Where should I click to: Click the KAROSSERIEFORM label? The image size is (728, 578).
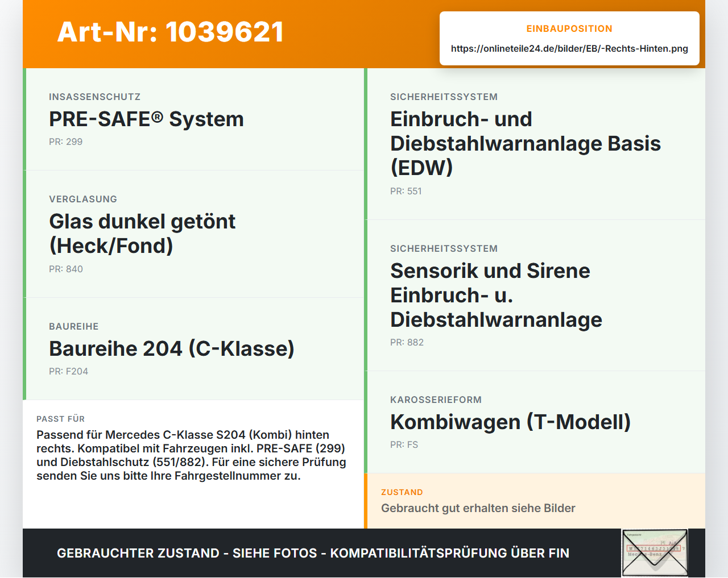coord(436,400)
